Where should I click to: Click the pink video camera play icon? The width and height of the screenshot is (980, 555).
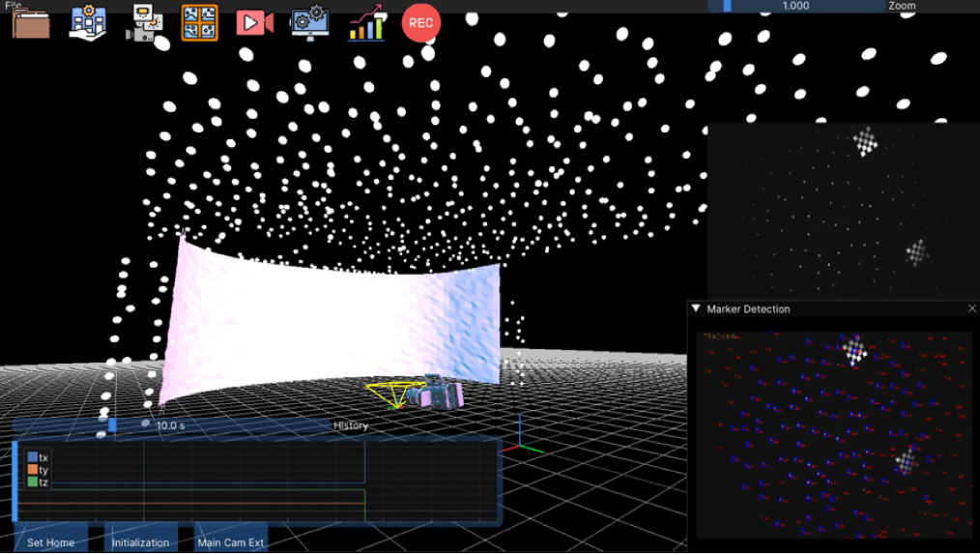point(255,23)
